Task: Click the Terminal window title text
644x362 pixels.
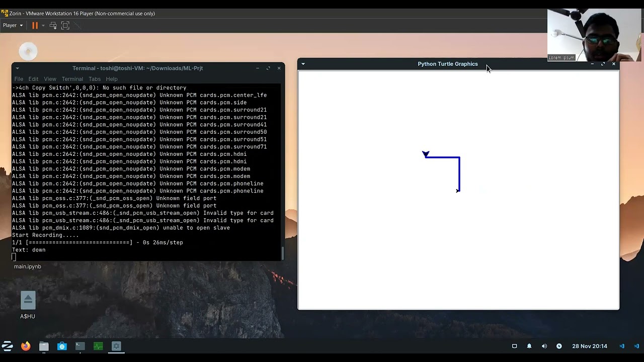Action: [137, 68]
